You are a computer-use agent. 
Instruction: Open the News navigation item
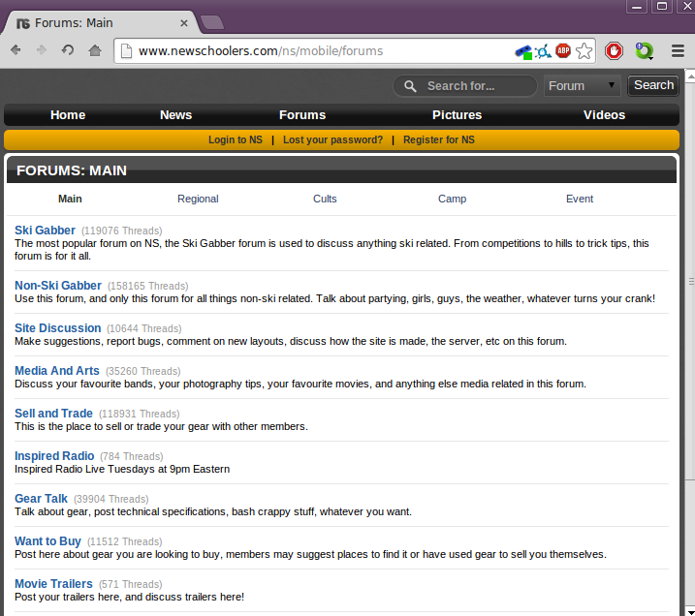(176, 115)
